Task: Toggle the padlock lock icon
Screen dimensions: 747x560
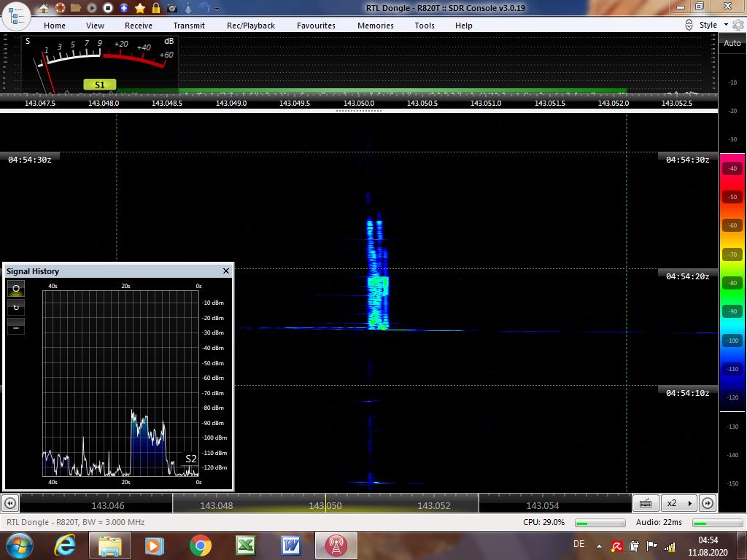Action: point(156,7)
